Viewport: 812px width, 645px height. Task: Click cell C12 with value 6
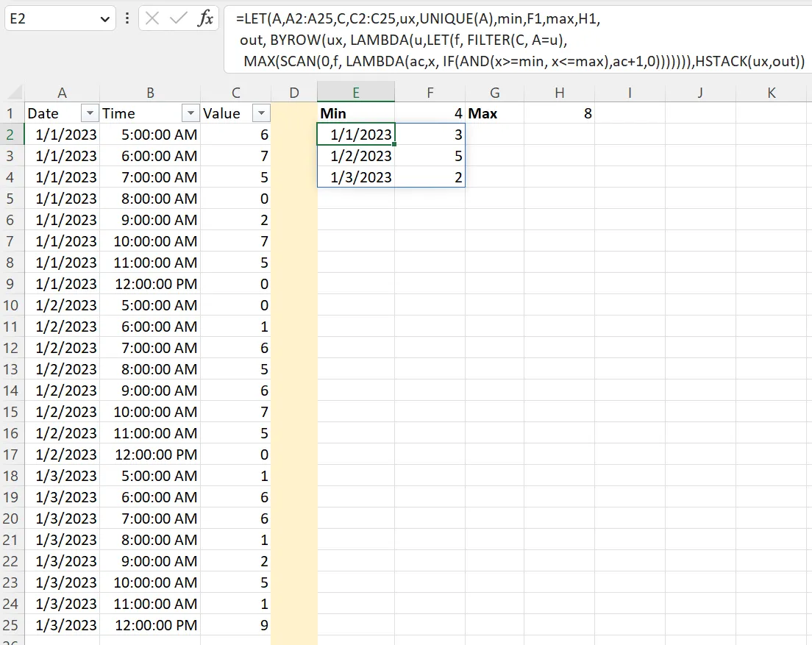pyautogui.click(x=235, y=348)
